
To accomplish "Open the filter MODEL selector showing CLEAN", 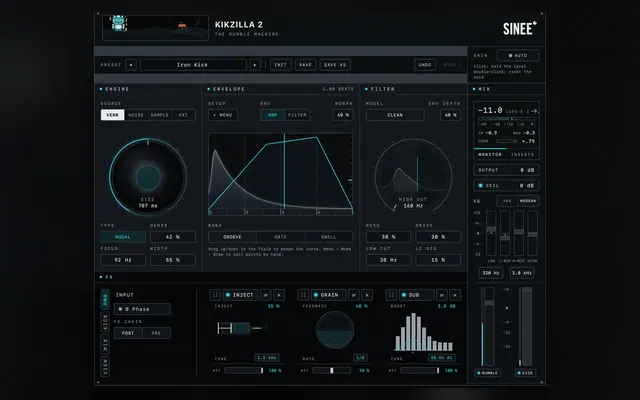I will point(395,115).
